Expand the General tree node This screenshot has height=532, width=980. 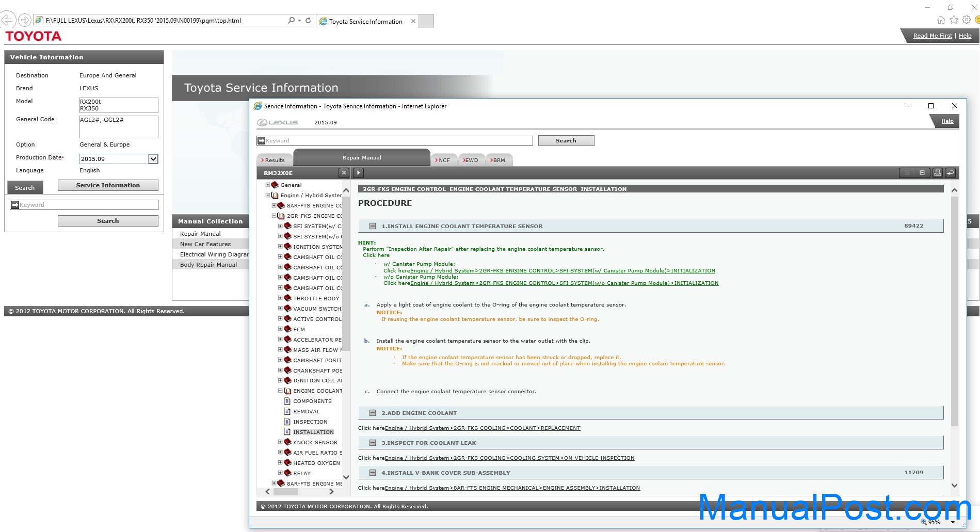[268, 185]
